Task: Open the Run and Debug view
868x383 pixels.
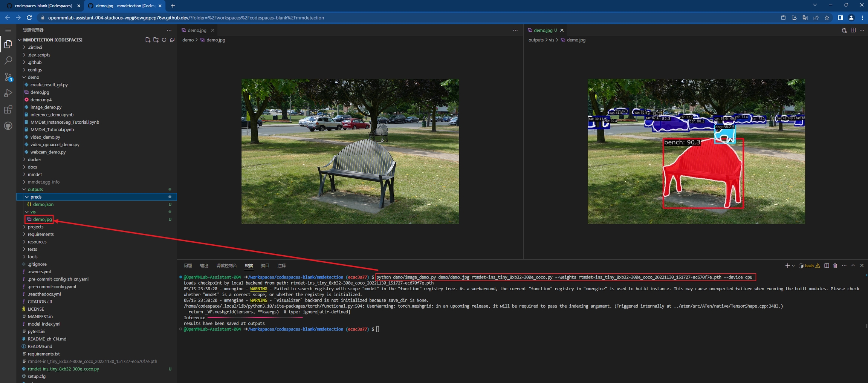Action: (8, 93)
